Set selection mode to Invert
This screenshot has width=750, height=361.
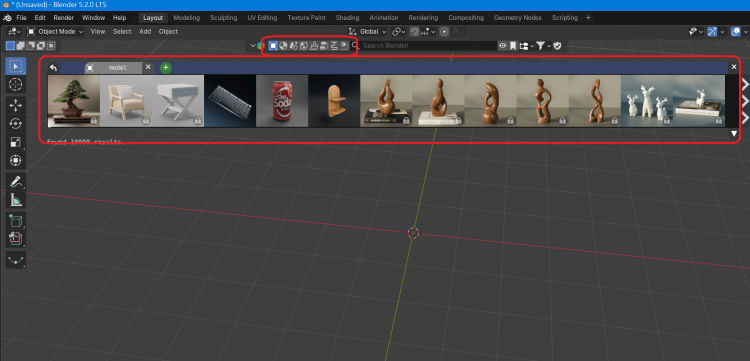(x=41, y=46)
